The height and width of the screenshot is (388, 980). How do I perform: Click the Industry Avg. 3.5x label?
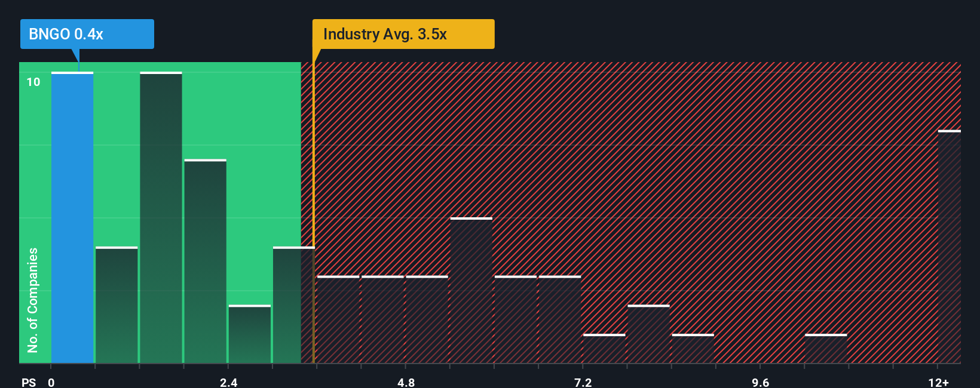pos(403,34)
